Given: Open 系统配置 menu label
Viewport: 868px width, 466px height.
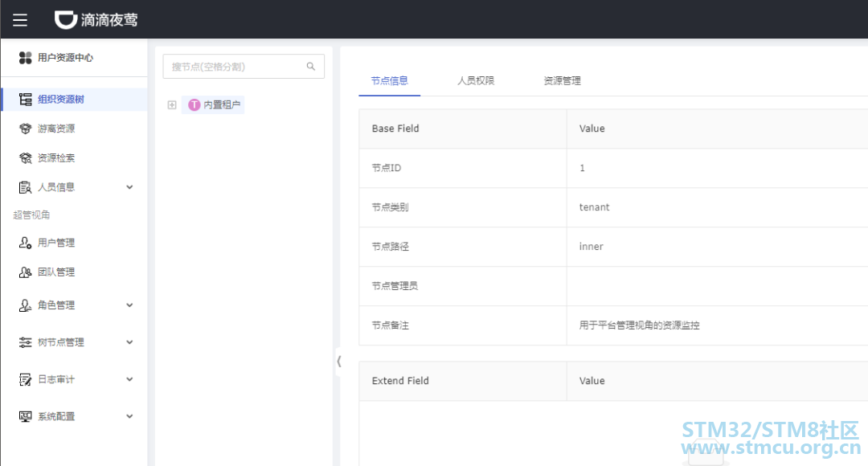Looking at the screenshot, I should pyautogui.click(x=56, y=416).
